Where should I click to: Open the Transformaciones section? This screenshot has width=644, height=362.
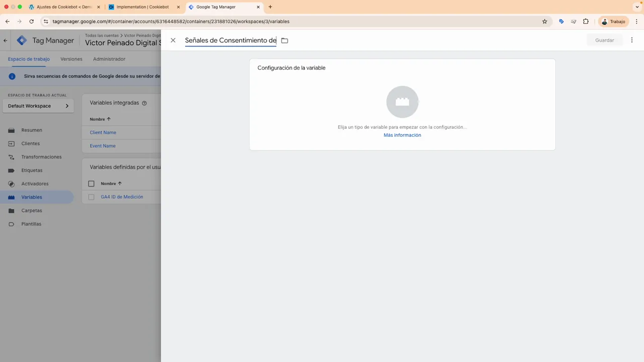coord(41,156)
